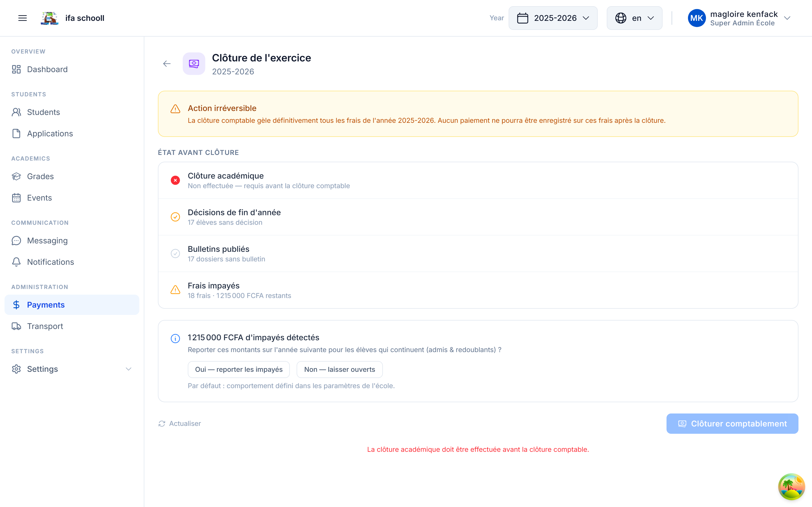
Task: Select Non — laisser ouverts option
Action: [339, 370]
